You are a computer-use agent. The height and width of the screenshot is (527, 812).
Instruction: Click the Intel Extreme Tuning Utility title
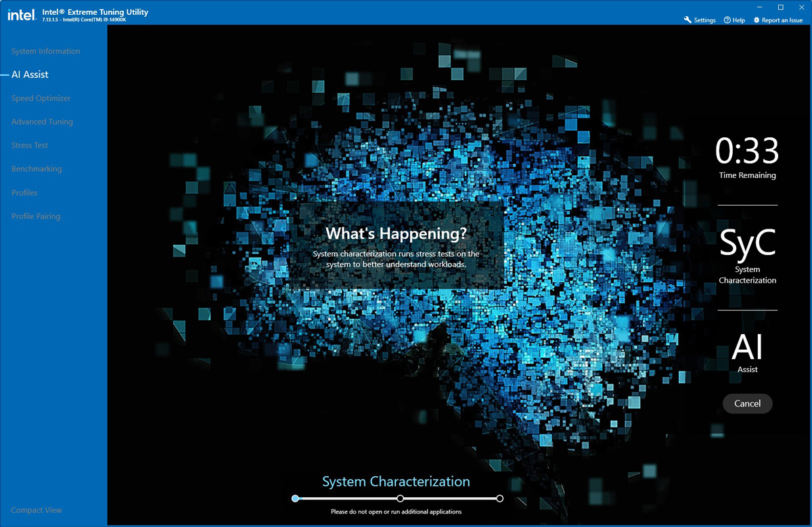pos(95,12)
